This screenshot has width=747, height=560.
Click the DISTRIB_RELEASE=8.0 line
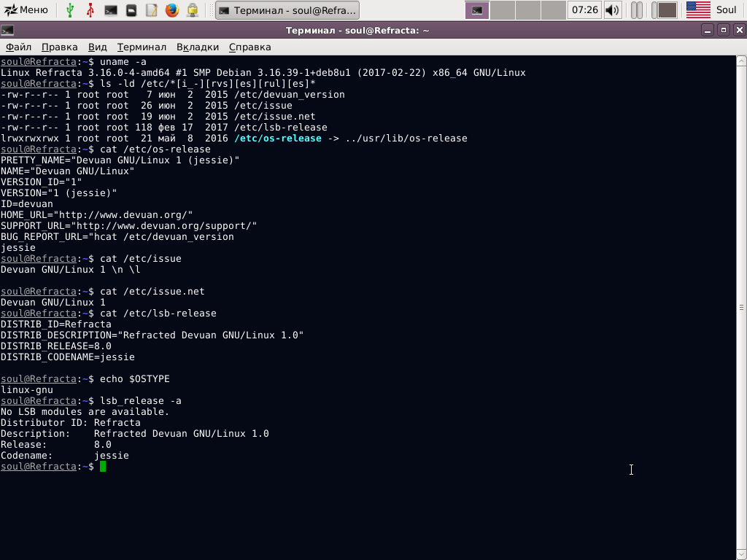pos(55,346)
